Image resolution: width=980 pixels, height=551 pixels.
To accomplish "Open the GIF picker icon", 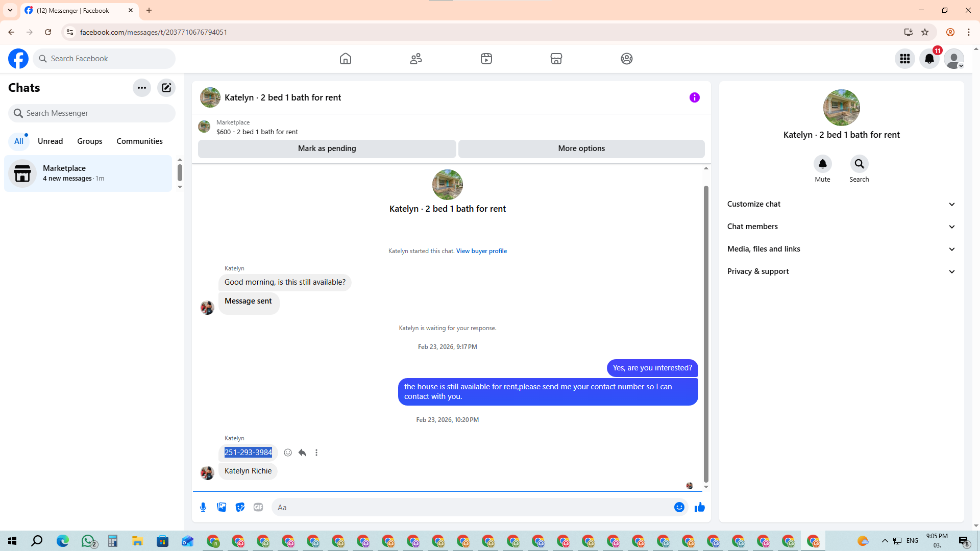I will (x=258, y=507).
